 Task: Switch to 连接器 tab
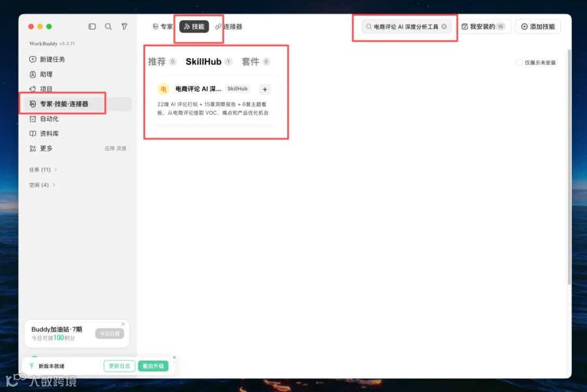pos(229,27)
